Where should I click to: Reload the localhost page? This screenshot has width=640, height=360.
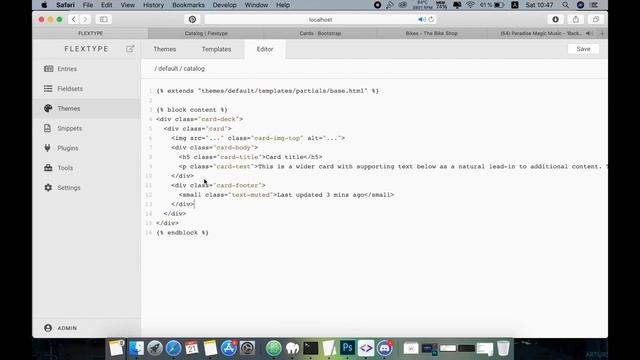(431, 20)
